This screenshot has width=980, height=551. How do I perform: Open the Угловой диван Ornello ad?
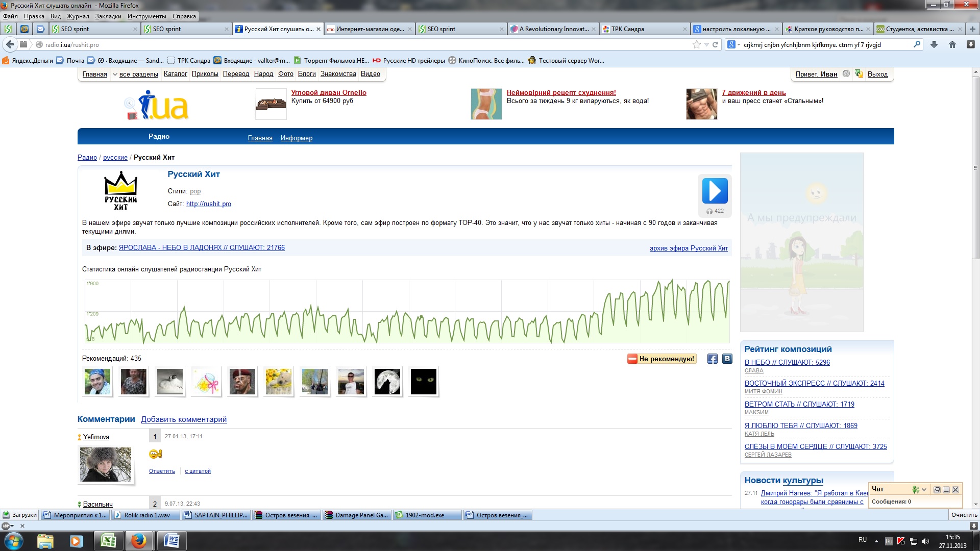click(x=328, y=93)
